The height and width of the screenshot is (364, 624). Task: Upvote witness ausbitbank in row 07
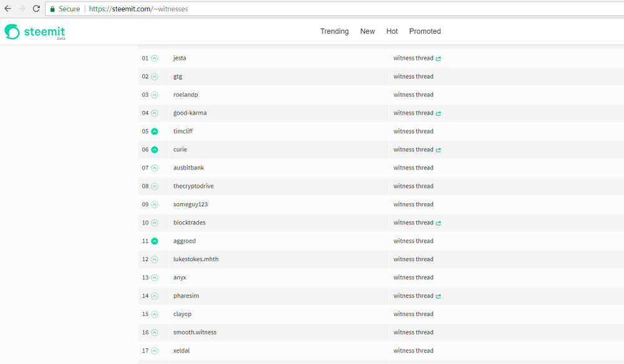pyautogui.click(x=155, y=168)
